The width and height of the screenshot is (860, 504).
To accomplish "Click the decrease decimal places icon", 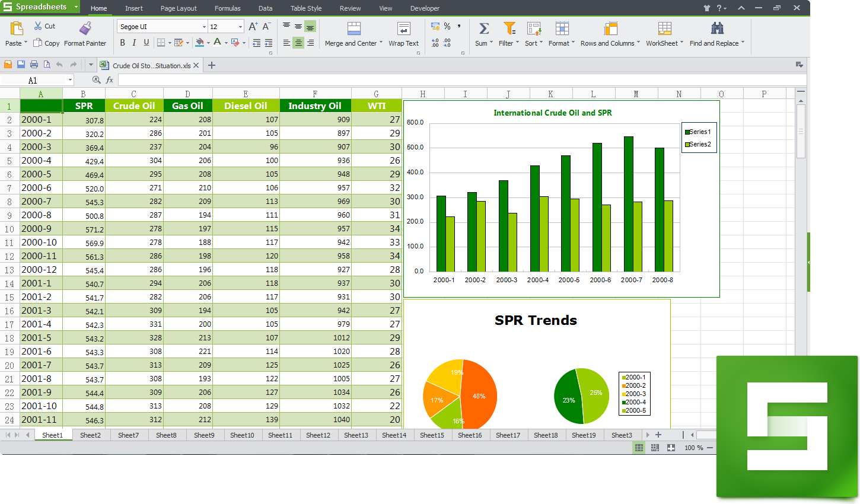I will [447, 43].
